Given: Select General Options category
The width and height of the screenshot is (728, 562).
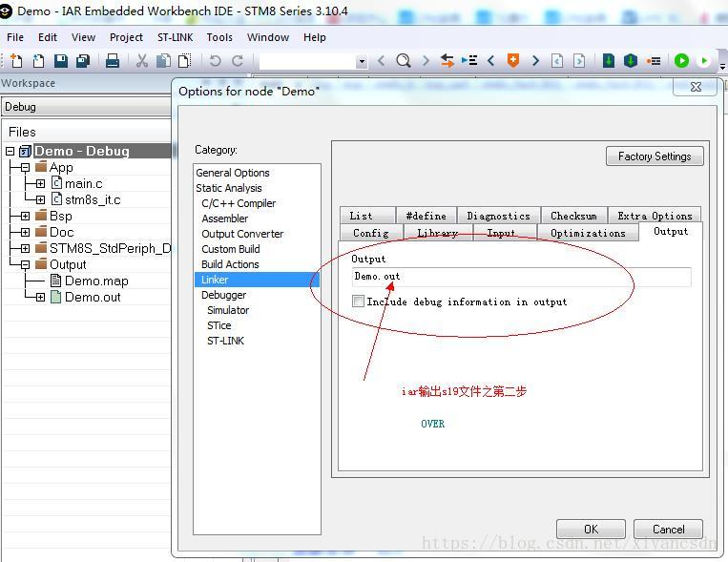Looking at the screenshot, I should coord(233,173).
